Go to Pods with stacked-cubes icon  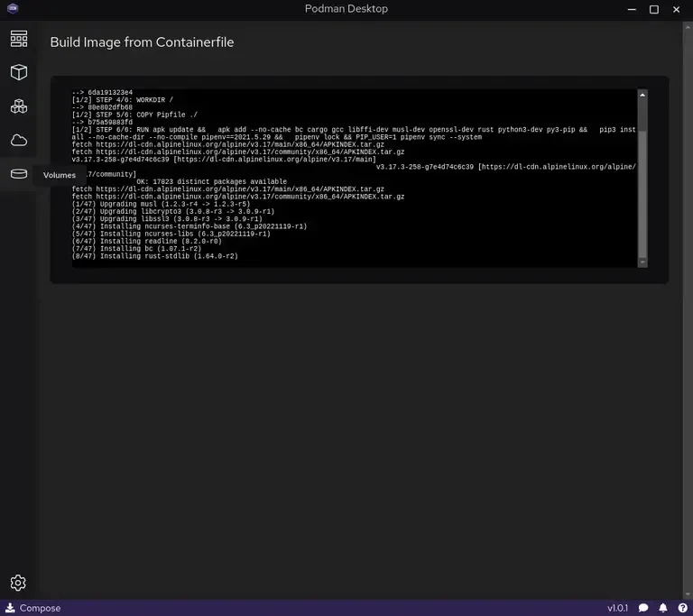click(x=19, y=106)
